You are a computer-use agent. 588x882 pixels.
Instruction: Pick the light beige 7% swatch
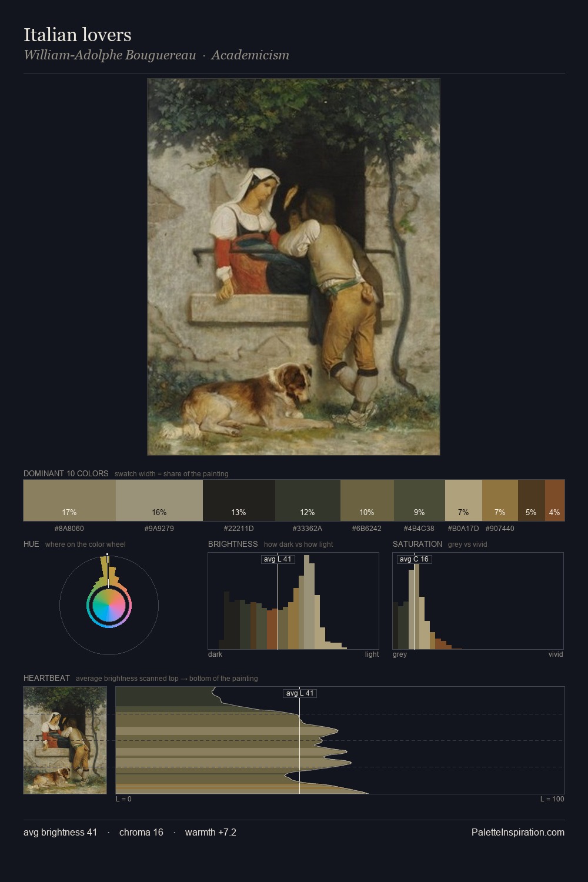point(463,500)
